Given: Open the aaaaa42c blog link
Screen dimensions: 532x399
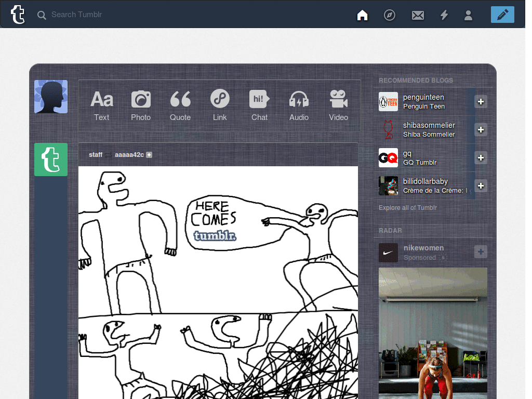Looking at the screenshot, I should coord(129,155).
